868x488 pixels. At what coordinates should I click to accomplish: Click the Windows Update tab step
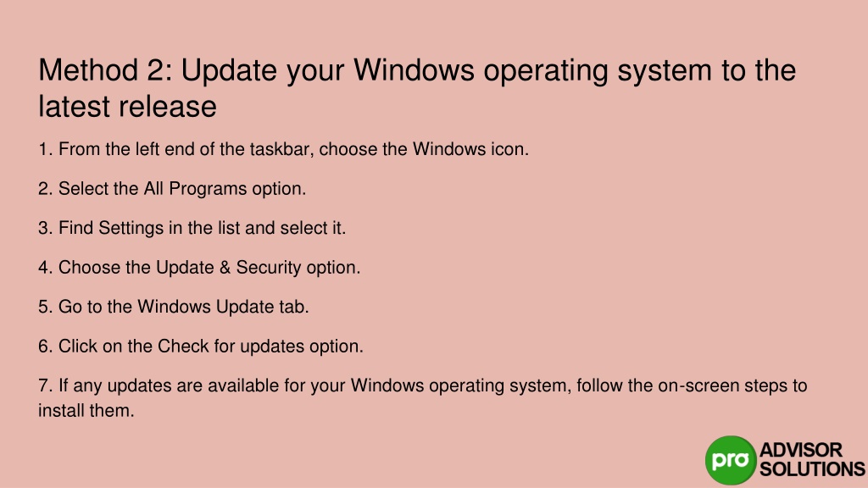(173, 307)
